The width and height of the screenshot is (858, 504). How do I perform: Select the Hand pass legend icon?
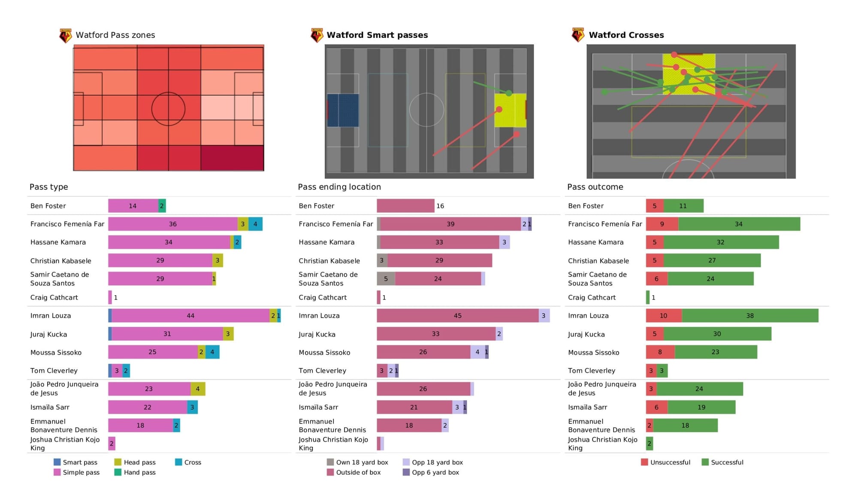[x=118, y=474]
